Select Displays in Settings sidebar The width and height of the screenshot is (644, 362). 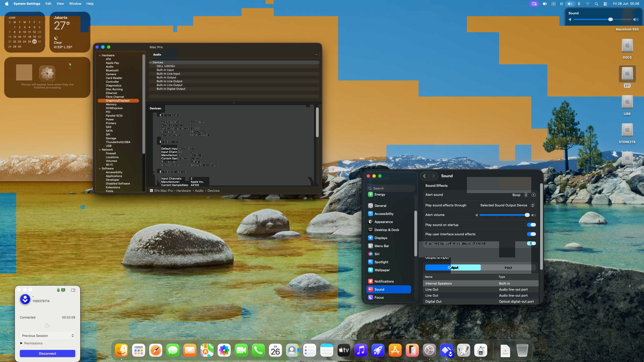point(381,238)
